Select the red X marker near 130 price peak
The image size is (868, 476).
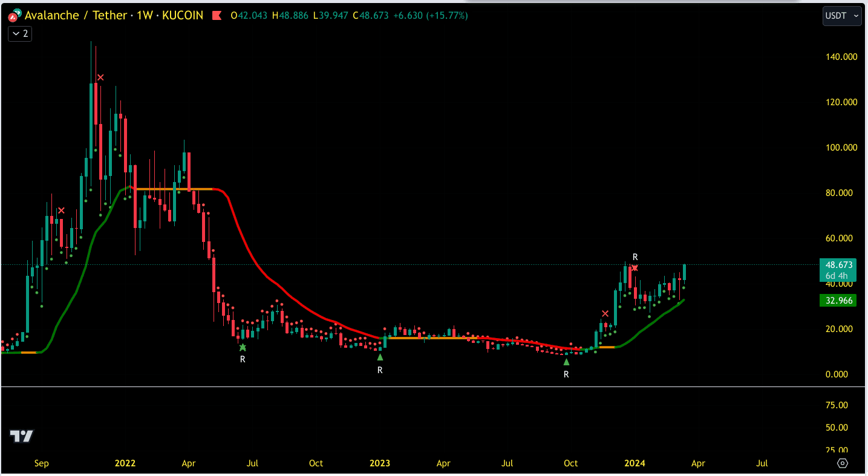click(100, 77)
